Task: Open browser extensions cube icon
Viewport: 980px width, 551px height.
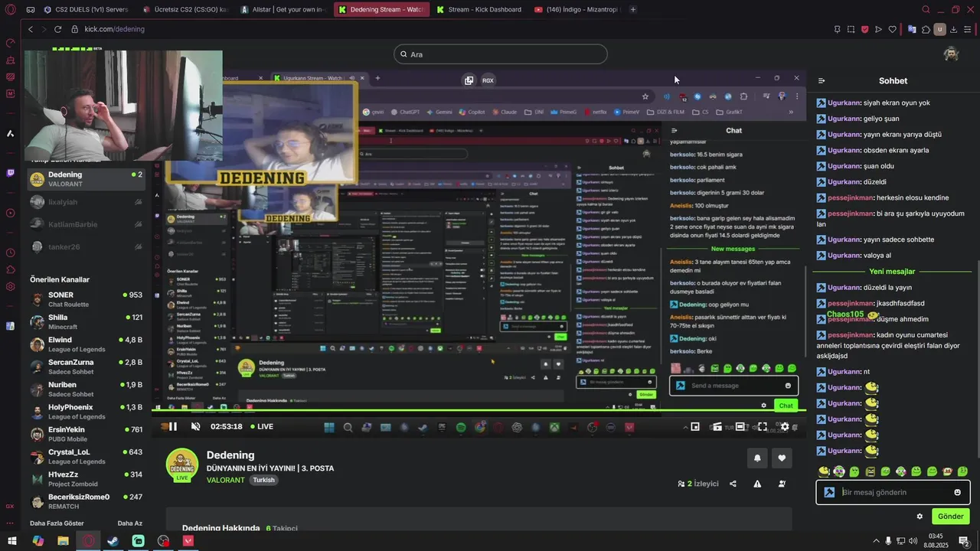Action: [926, 29]
